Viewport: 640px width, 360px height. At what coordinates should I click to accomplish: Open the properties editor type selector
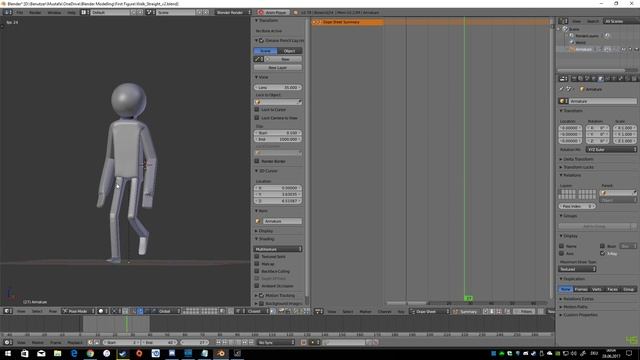pyautogui.click(x=563, y=78)
